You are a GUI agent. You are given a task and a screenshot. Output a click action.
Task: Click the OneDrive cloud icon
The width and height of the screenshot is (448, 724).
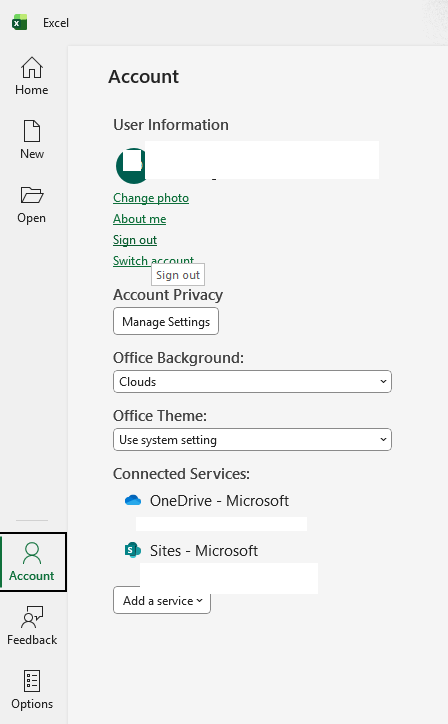133,500
